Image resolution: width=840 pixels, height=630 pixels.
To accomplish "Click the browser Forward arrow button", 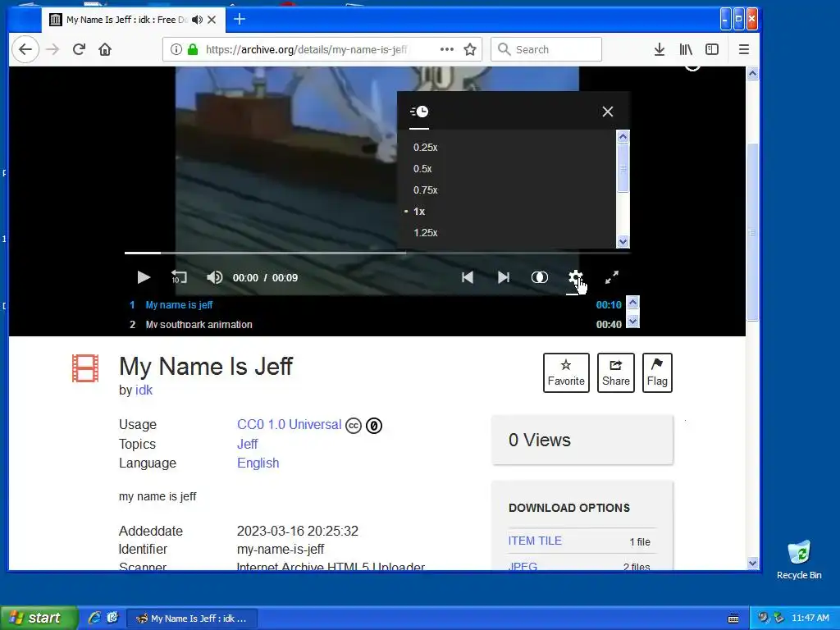I will pyautogui.click(x=52, y=50).
